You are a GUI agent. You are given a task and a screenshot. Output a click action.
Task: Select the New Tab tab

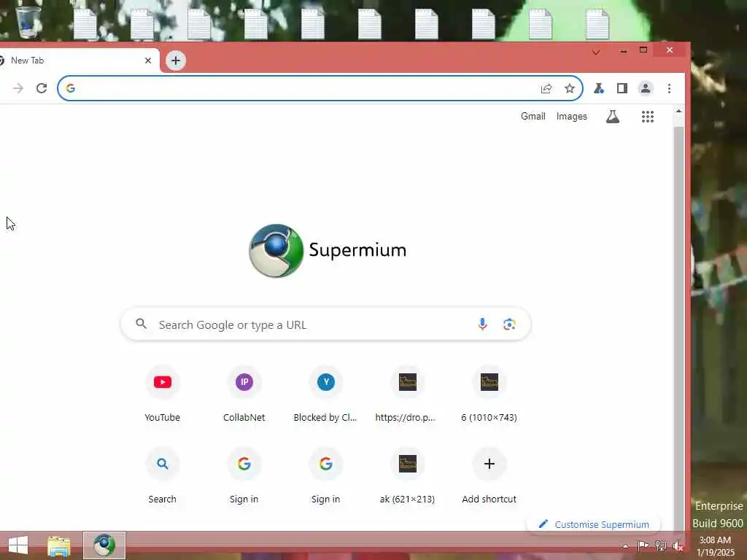pos(76,61)
